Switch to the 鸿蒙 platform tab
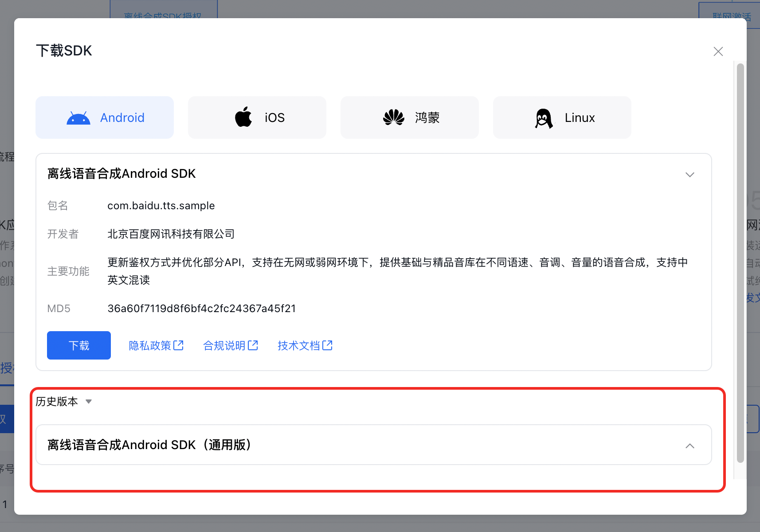The height and width of the screenshot is (532, 760). pyautogui.click(x=410, y=117)
